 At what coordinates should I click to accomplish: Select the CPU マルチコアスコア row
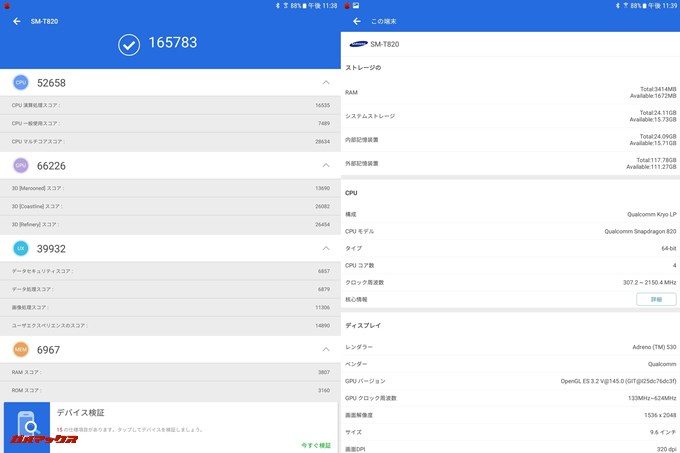pos(170,142)
